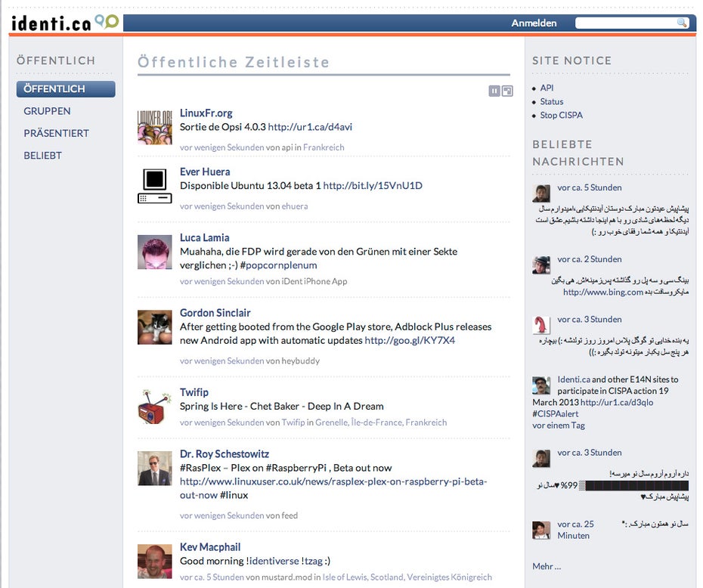Open Luca Lamia's avatar
This screenshot has width=703, height=588.
tap(155, 252)
